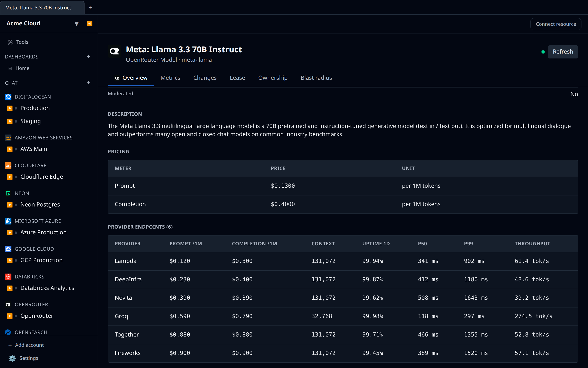Open Settings from the sidebar
Image resolution: width=588 pixels, height=368 pixels.
(29, 358)
